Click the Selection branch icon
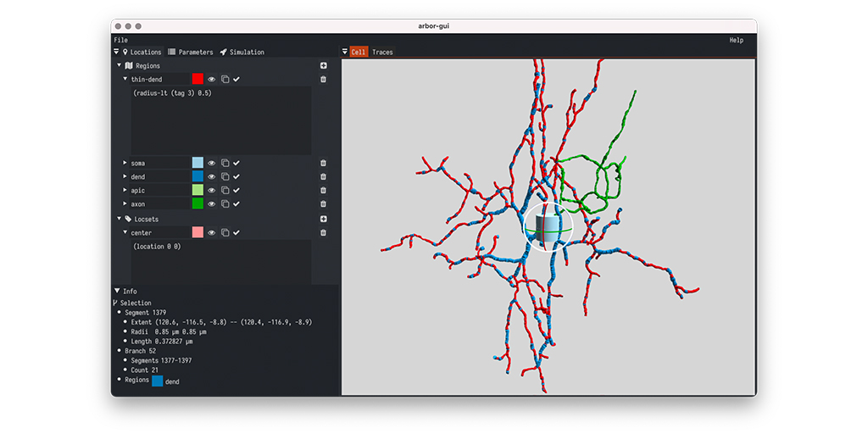 115,303
